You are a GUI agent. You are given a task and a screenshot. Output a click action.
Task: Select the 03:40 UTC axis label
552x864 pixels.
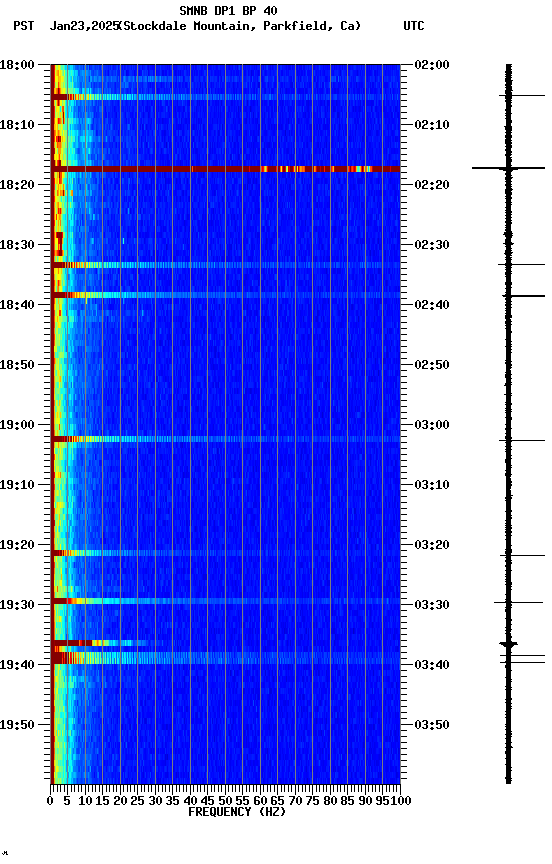coord(432,665)
